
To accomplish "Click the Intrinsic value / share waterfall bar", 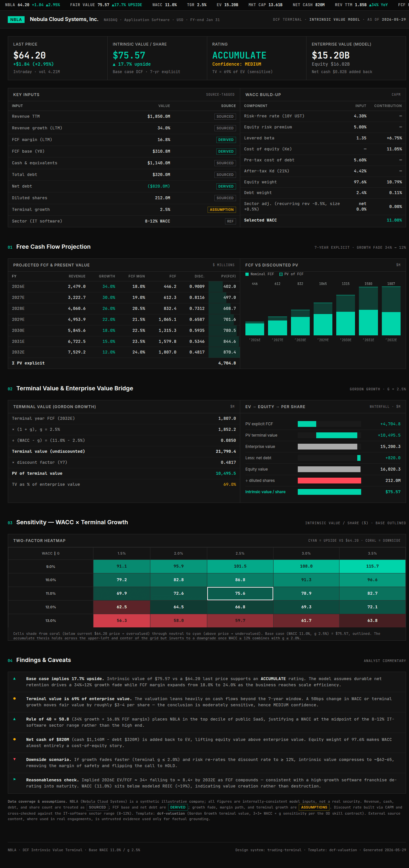I will point(329,492).
